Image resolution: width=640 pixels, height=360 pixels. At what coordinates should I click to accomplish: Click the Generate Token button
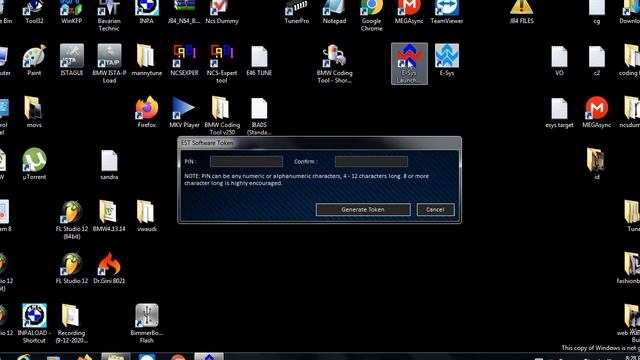(x=363, y=209)
